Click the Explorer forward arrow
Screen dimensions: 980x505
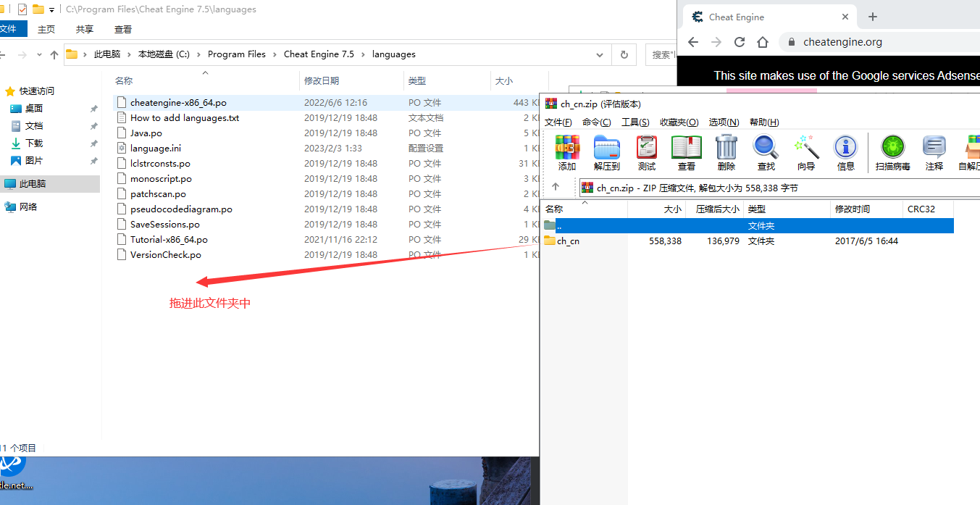click(22, 54)
